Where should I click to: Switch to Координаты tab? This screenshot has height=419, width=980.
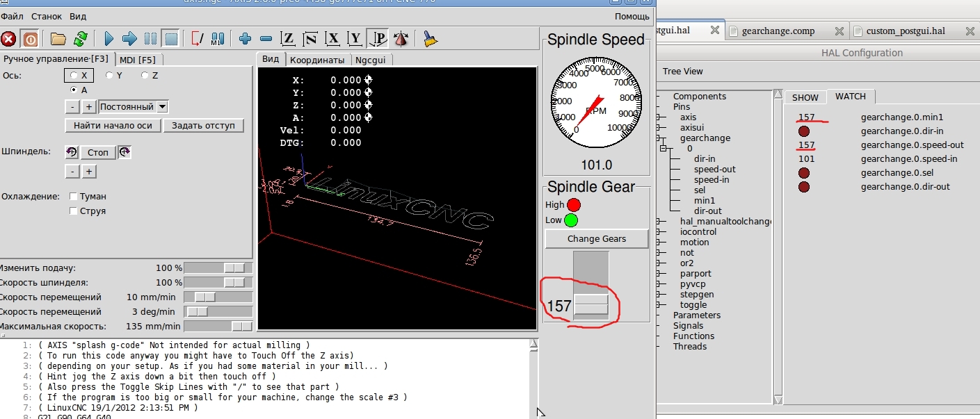pos(317,60)
